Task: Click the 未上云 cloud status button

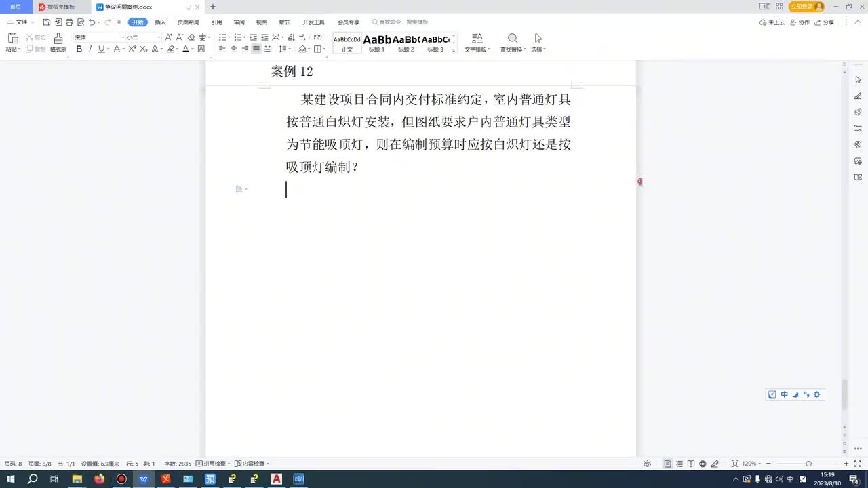Action: [x=772, y=22]
